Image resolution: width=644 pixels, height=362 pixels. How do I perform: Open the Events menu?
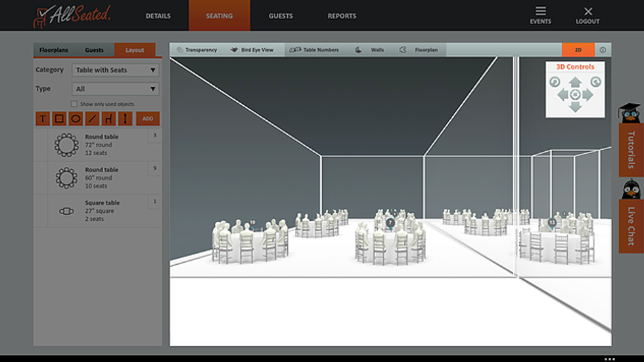point(540,15)
